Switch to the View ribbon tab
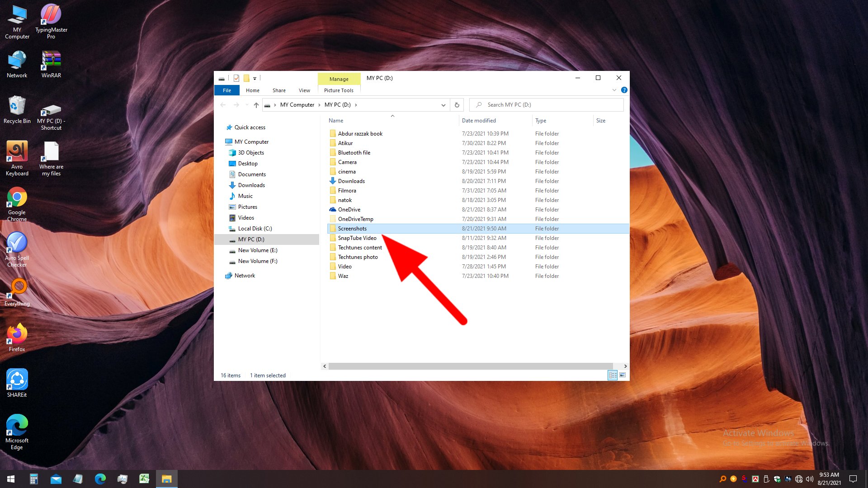Image resolution: width=868 pixels, height=488 pixels. pyautogui.click(x=304, y=90)
